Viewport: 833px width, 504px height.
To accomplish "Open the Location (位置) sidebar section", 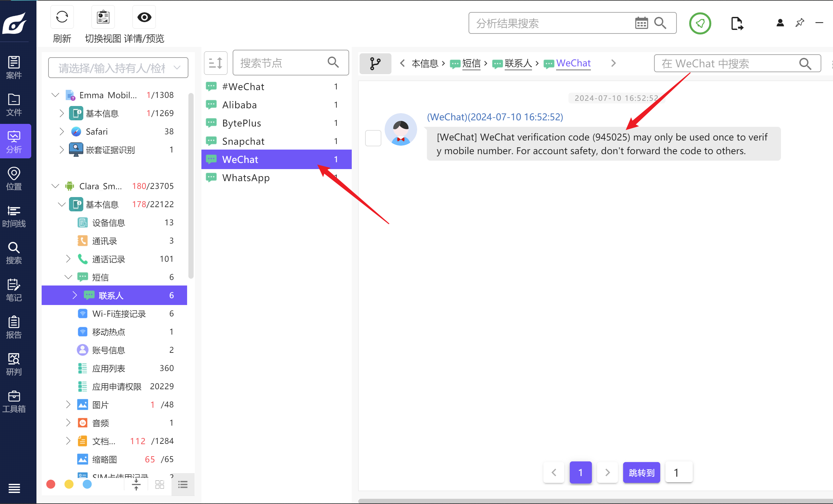I will 14,179.
